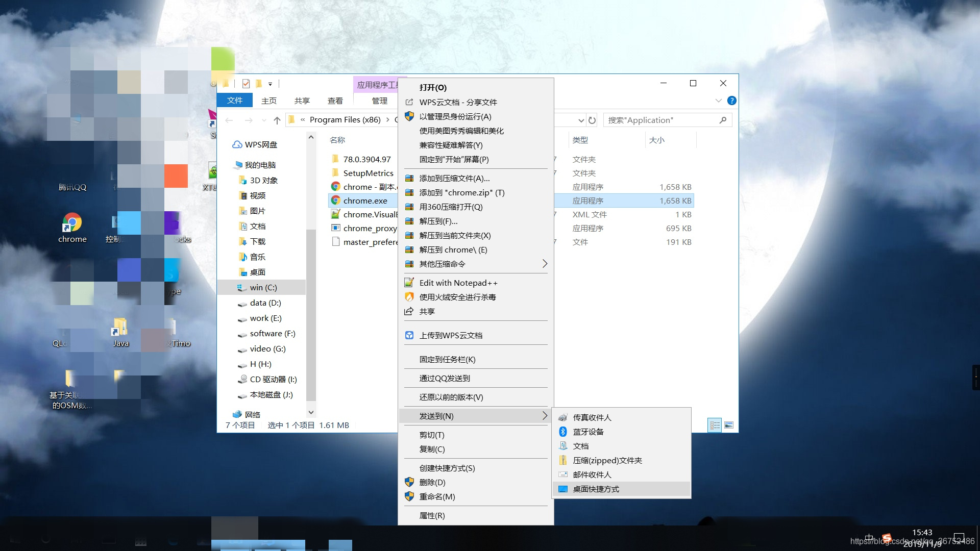This screenshot has width=980, height=551.
Task: Select the data (D:) drive
Action: click(x=265, y=303)
